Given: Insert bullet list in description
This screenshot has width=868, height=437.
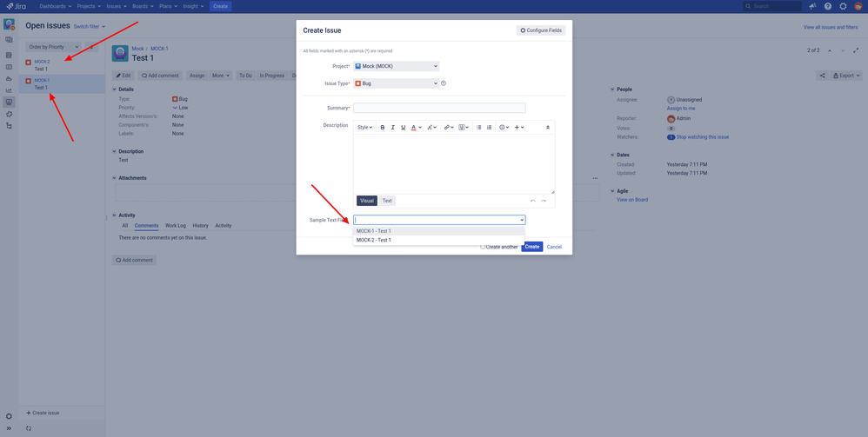Looking at the screenshot, I should pyautogui.click(x=479, y=127).
